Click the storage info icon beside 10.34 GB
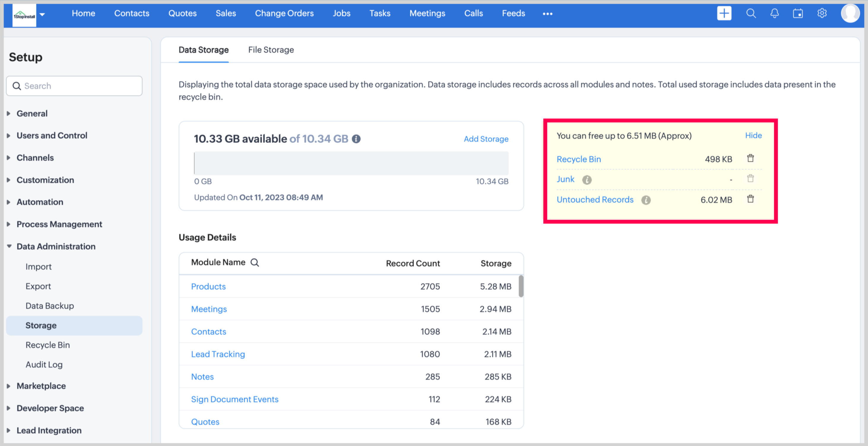 click(x=356, y=139)
